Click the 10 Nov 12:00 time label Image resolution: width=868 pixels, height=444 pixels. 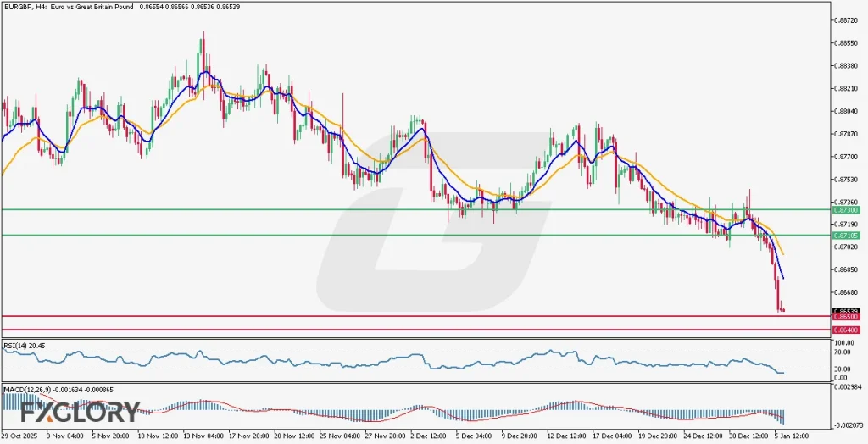(157, 436)
